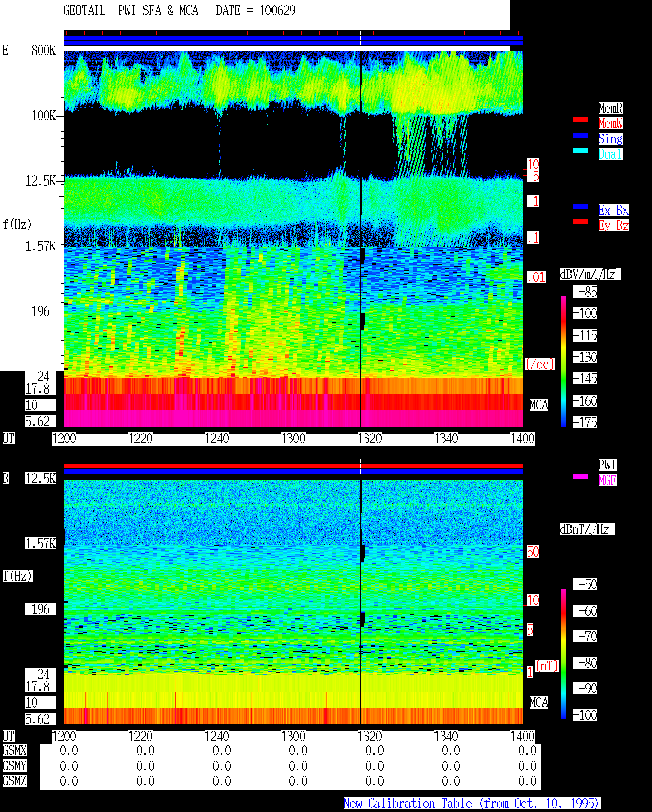Click the magnetic panel '1240' UT time label
The image size is (652, 812).
click(x=217, y=737)
